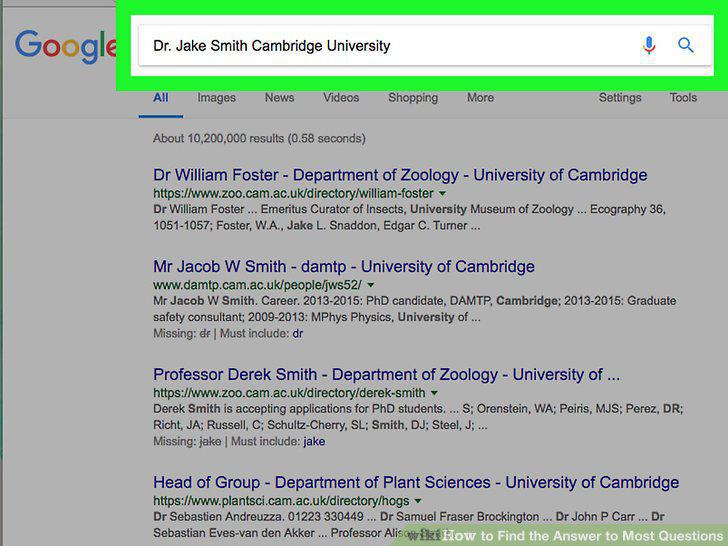Switch to the Images tab
This screenshot has height=546, width=728.
click(216, 98)
